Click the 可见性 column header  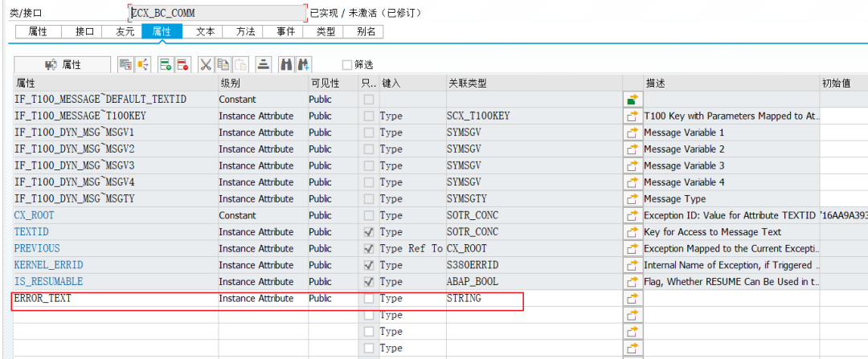pyautogui.click(x=334, y=83)
